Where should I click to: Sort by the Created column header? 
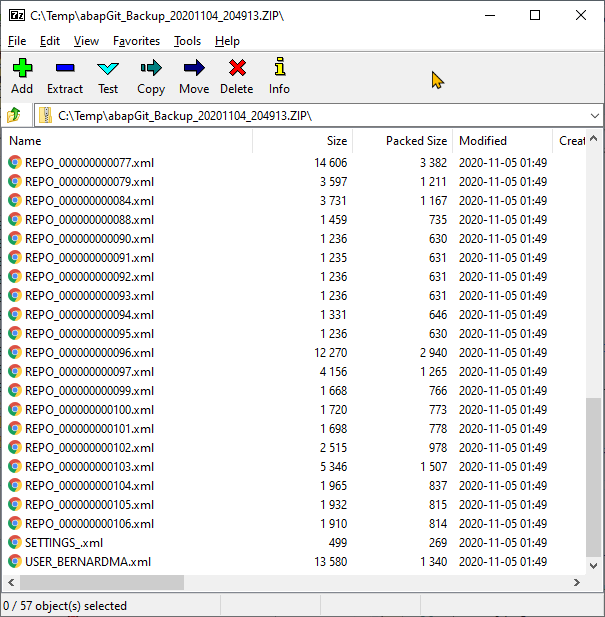click(x=569, y=141)
